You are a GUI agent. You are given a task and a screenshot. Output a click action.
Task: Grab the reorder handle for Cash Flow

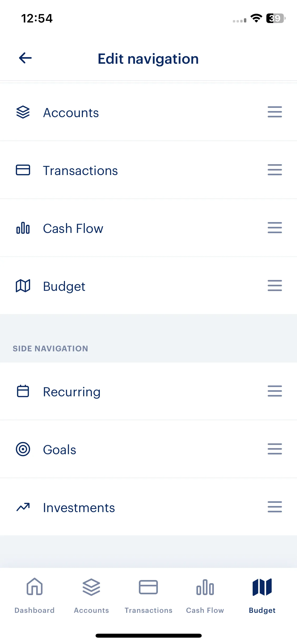pyautogui.click(x=275, y=228)
